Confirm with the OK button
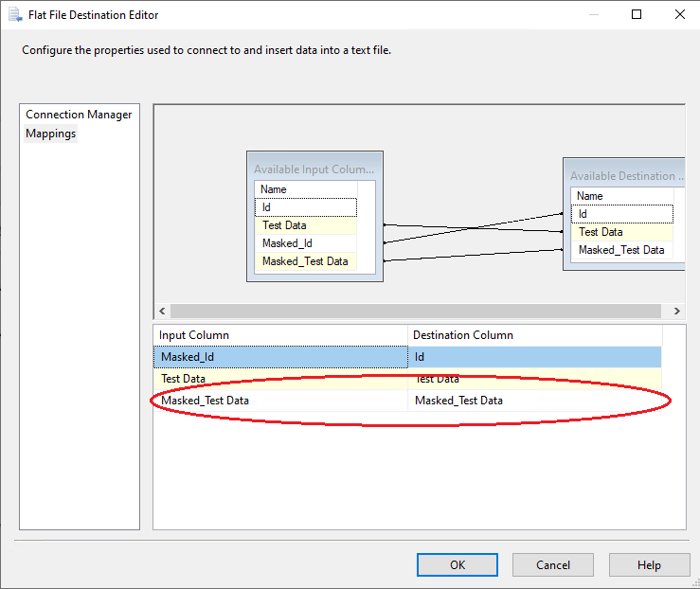This screenshot has height=589, width=700. pyautogui.click(x=458, y=565)
